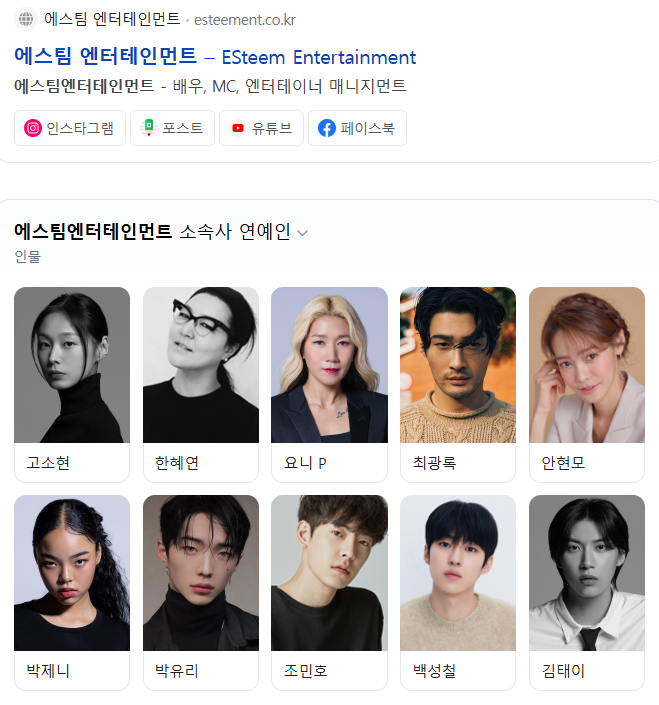Open 한혜연 profile photo with glasses
This screenshot has height=705, width=659.
pyautogui.click(x=201, y=365)
